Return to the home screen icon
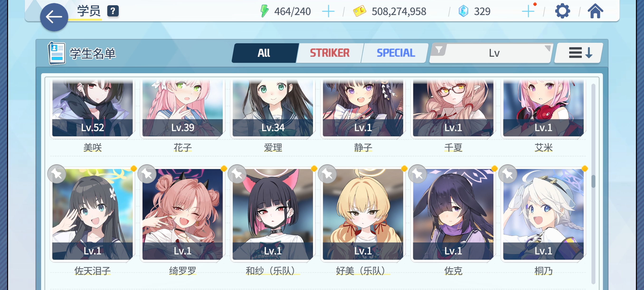 point(595,11)
